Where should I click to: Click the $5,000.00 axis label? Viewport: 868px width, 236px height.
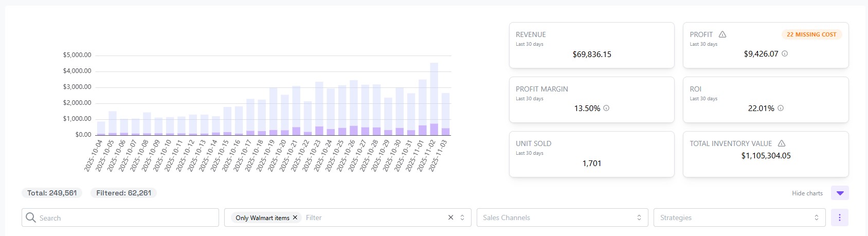coord(77,55)
